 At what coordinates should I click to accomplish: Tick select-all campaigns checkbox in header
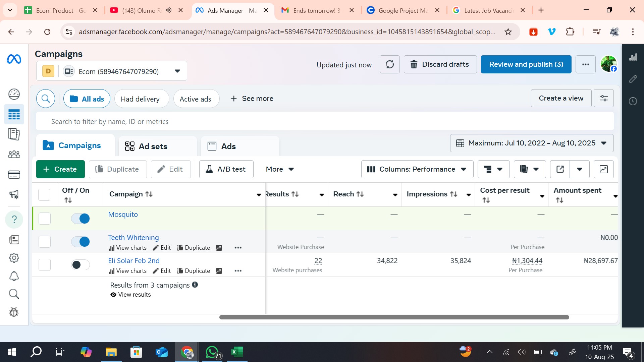click(44, 194)
